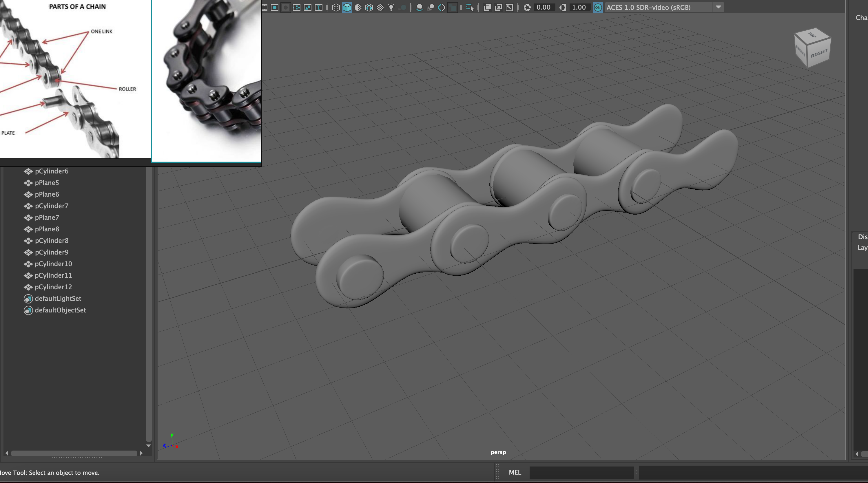Select pPlane7 in the Outliner
Image resolution: width=868 pixels, height=483 pixels.
(47, 217)
